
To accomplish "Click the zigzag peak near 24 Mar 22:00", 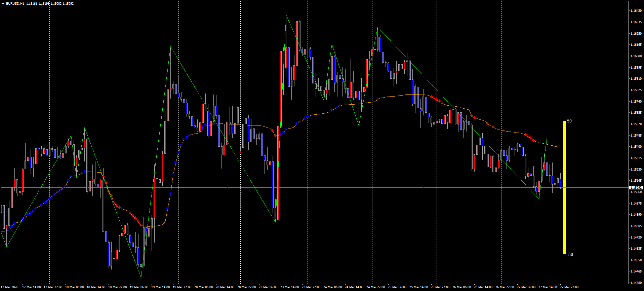I will tap(377, 28).
